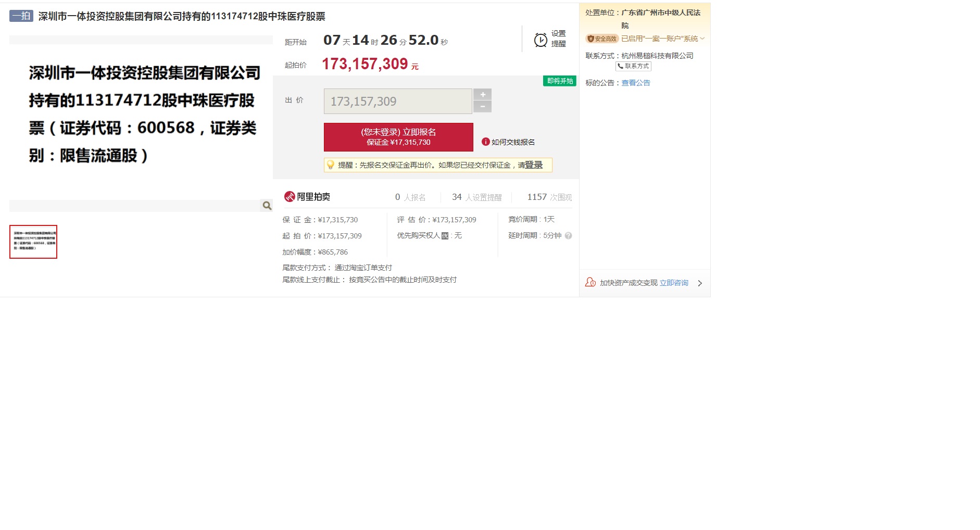Expand the 一案一账户 system dropdown arrow
Screen dimensions: 980x530
point(702,39)
